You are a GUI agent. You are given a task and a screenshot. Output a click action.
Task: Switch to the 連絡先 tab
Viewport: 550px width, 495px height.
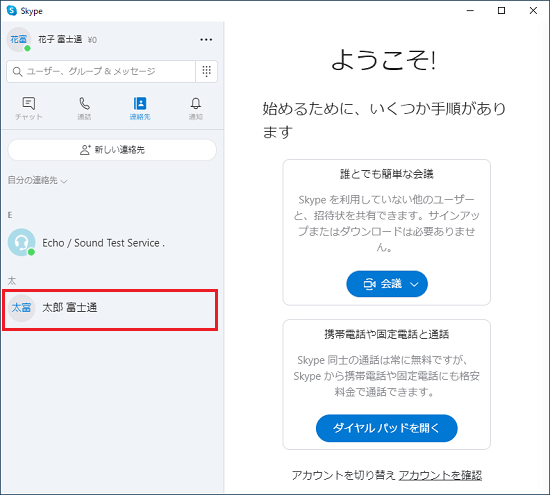(140, 108)
